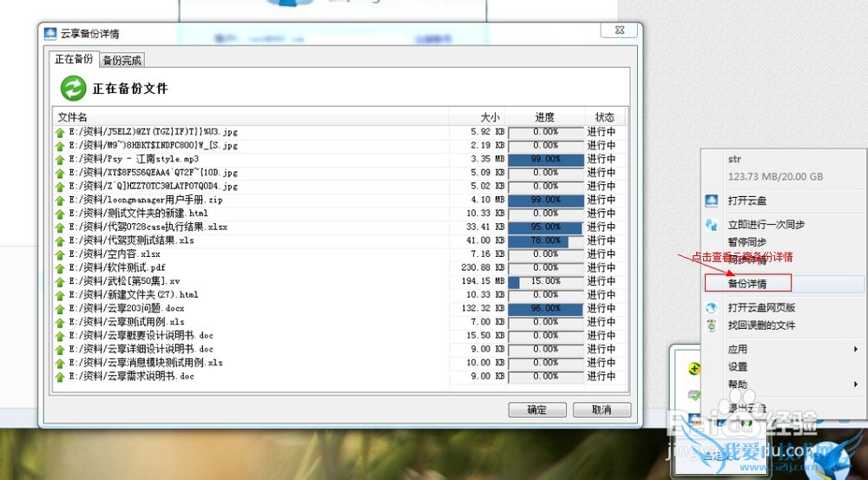Sort by the 状态 column header
The height and width of the screenshot is (480, 868).
(x=605, y=117)
